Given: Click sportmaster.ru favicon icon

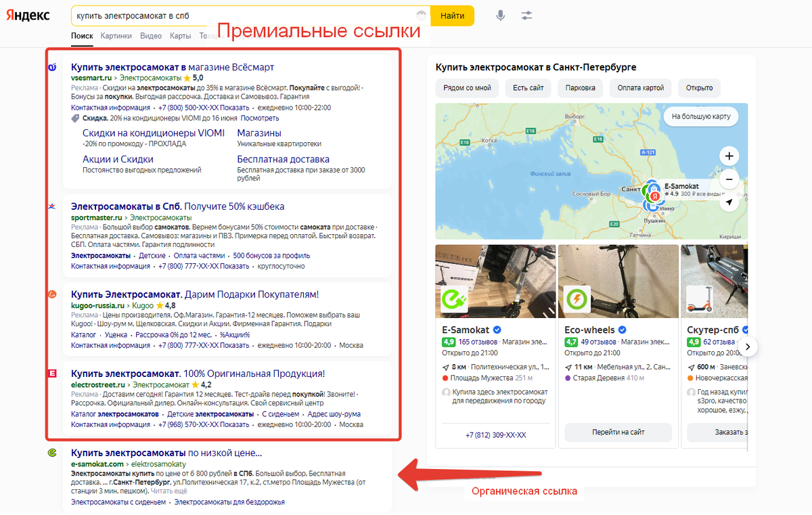Looking at the screenshot, I should 52,206.
